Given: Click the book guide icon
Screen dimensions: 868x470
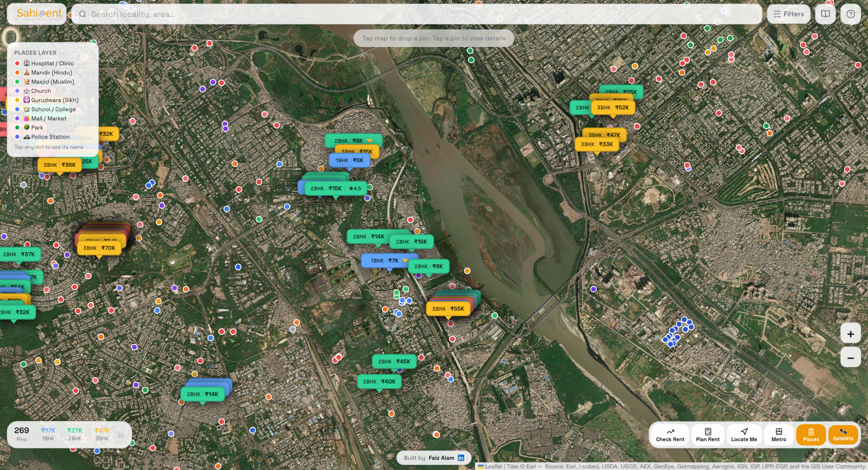Looking at the screenshot, I should [825, 14].
